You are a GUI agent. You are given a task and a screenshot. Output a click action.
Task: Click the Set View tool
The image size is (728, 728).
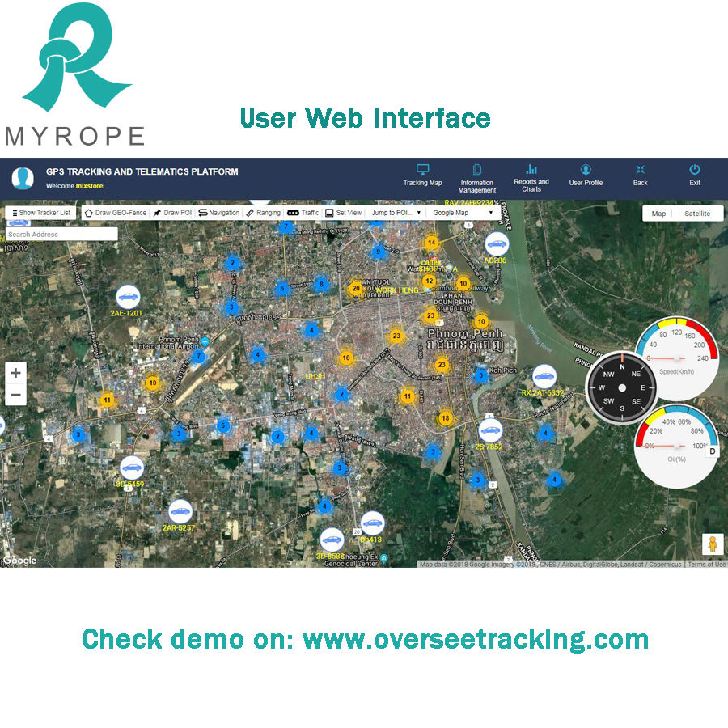[x=343, y=213]
